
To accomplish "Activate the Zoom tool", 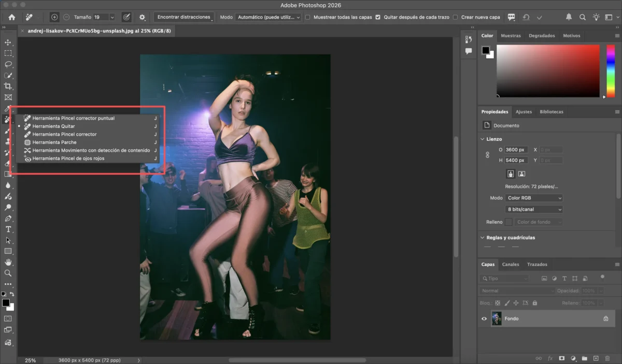I will point(8,273).
